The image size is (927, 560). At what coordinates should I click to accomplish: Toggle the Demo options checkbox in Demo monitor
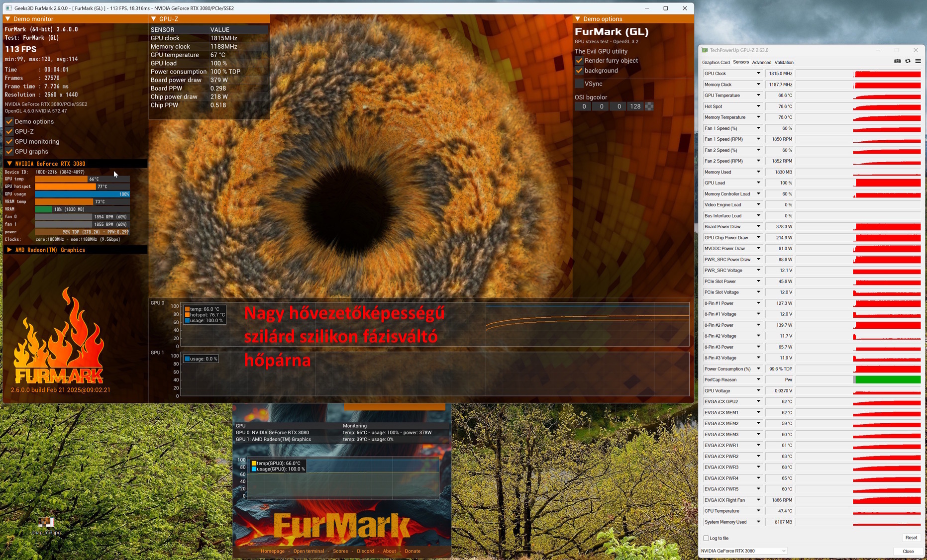pyautogui.click(x=9, y=121)
